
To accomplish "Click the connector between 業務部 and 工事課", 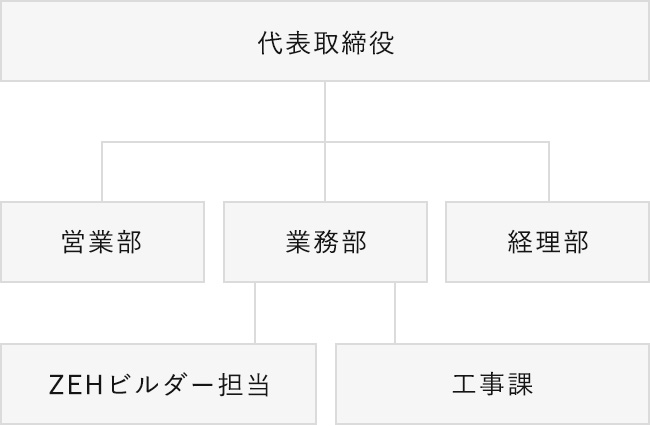I will tap(395, 313).
